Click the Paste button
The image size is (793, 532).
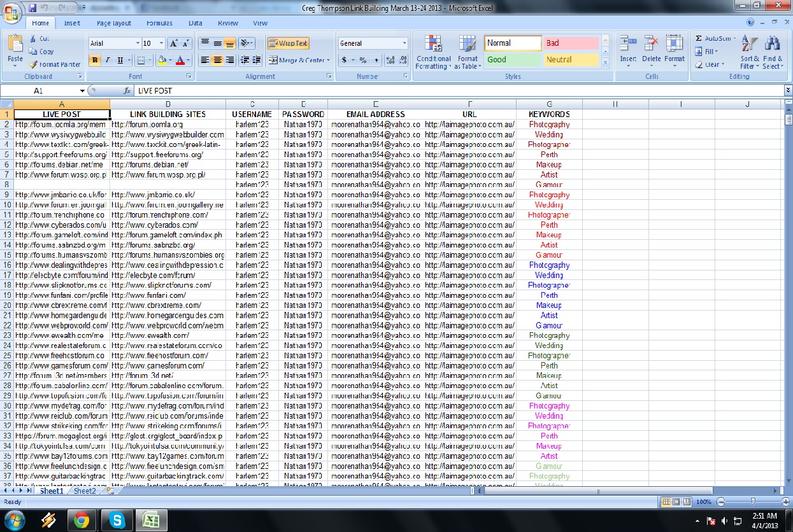pos(15,51)
